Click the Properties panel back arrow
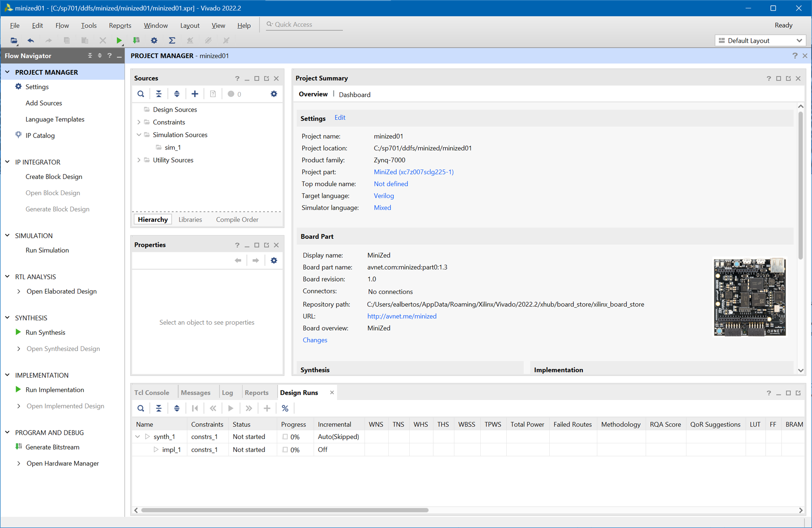This screenshot has width=812, height=528. click(x=238, y=260)
